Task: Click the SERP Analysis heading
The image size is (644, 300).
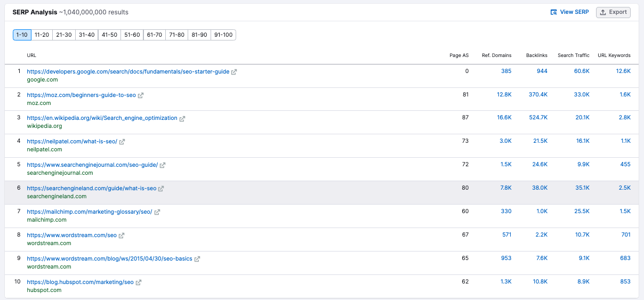Action: pyautogui.click(x=35, y=12)
